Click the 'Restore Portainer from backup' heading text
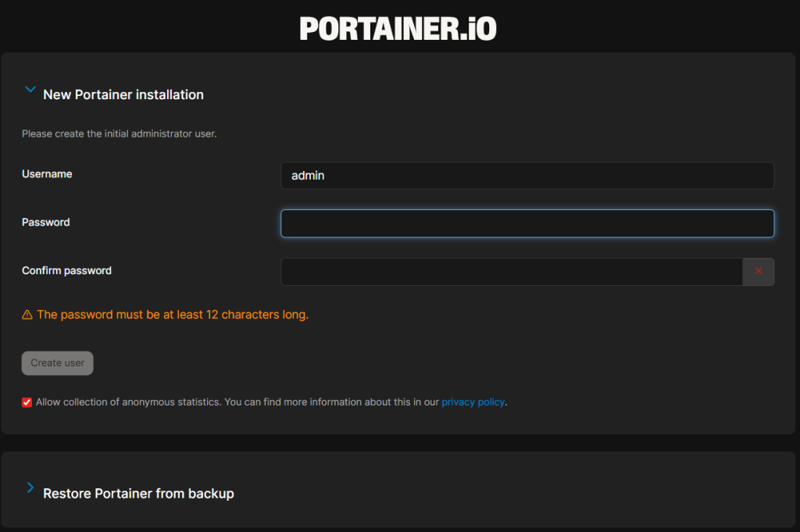The width and height of the screenshot is (800, 532). click(x=139, y=494)
